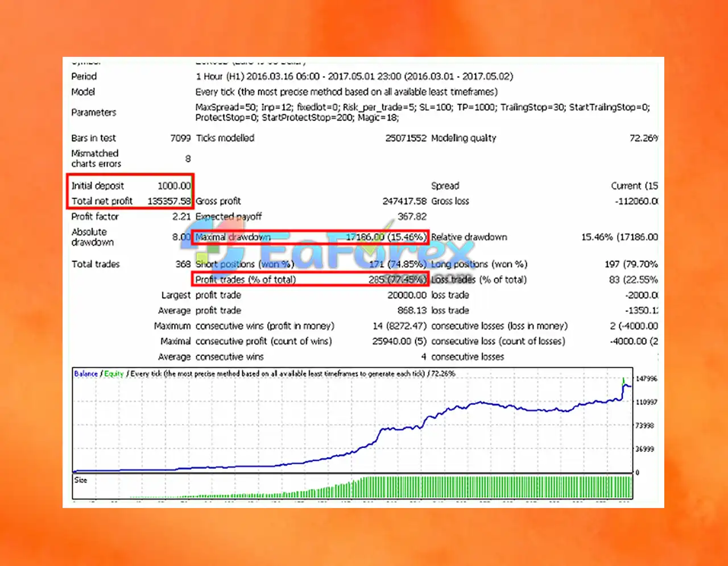Image resolution: width=728 pixels, height=566 pixels.
Task: Click the 'consecutive losses (loss in money)' label
Action: 499,326
